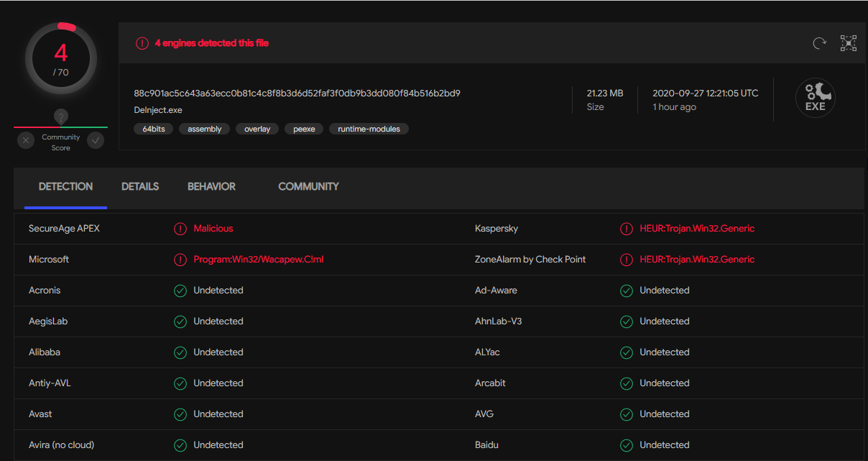Screen dimensions: 868x461
Task: Click the EXE file type icon
Action: pos(816,98)
